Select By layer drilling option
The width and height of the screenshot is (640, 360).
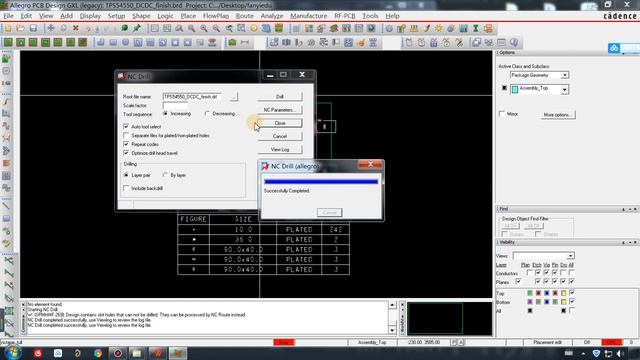pos(165,175)
